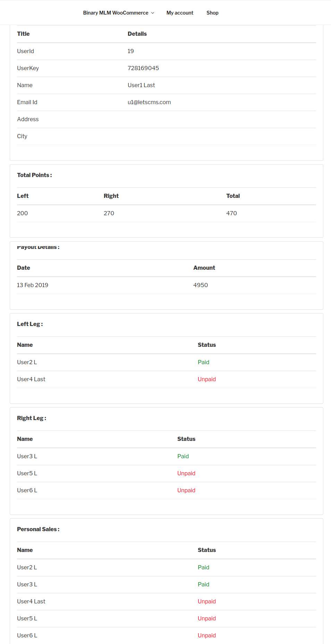Click Unpaid status of User6 L in Right Leg
The height and width of the screenshot is (644, 331).
(186, 490)
